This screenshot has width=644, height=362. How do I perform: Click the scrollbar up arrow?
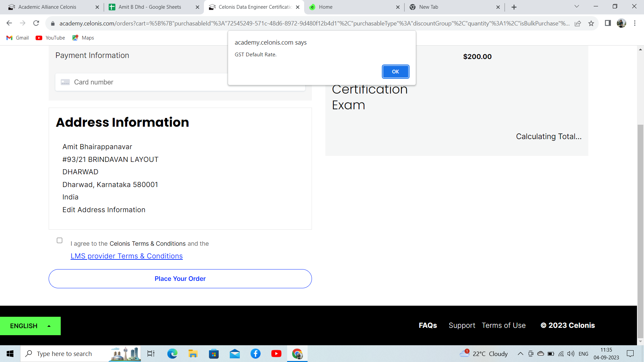point(640,49)
